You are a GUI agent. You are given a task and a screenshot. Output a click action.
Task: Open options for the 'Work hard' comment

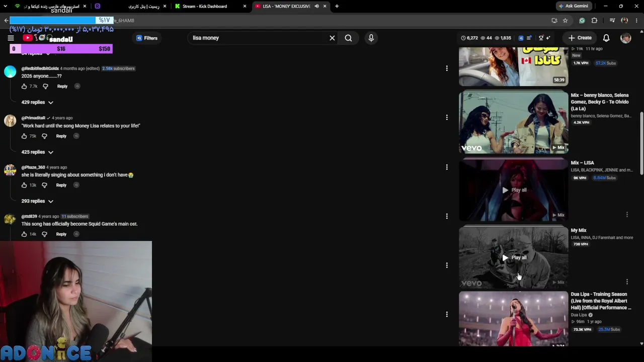tap(447, 118)
